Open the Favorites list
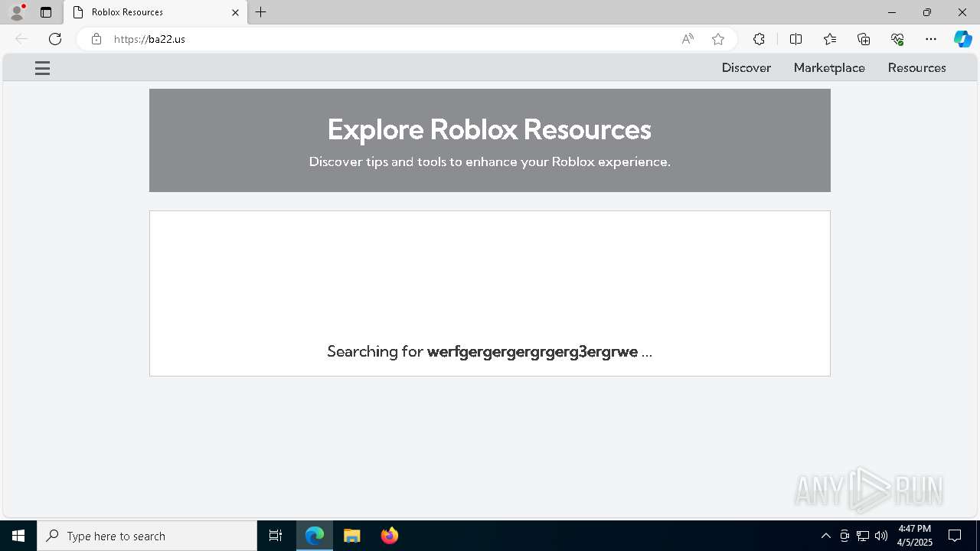This screenshot has height=551, width=980. tap(830, 39)
